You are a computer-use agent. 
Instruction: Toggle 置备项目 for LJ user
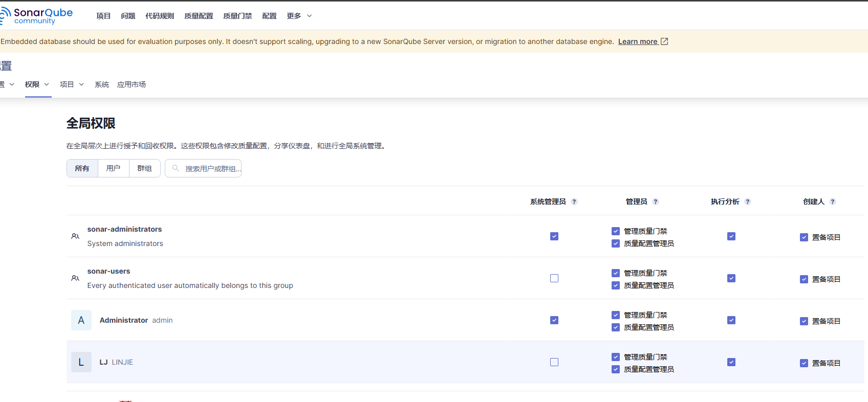804,363
